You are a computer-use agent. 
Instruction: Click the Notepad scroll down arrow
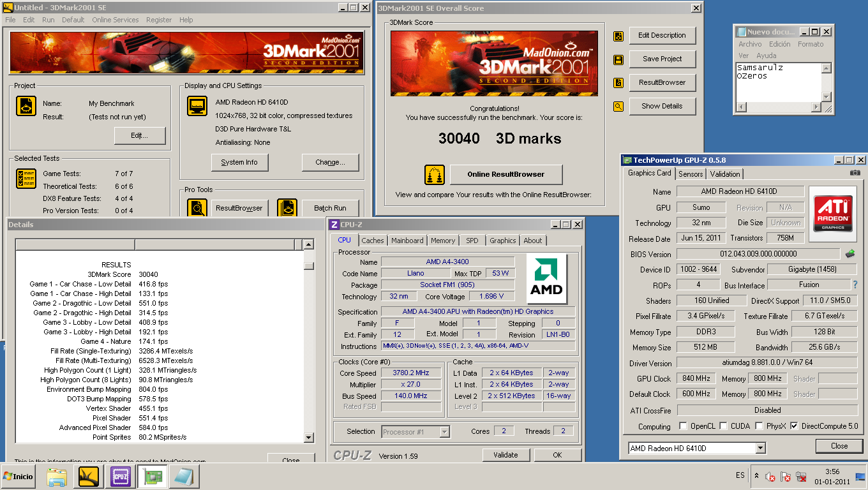coord(827,96)
